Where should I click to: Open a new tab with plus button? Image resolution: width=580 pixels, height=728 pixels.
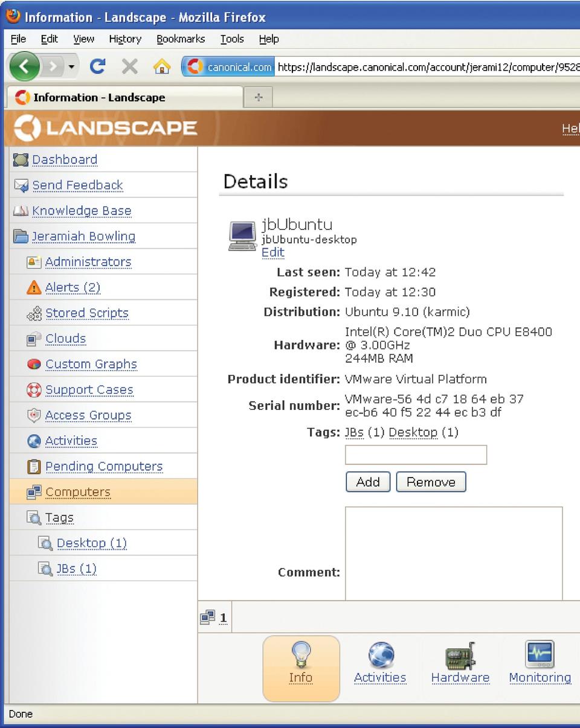[x=259, y=97]
